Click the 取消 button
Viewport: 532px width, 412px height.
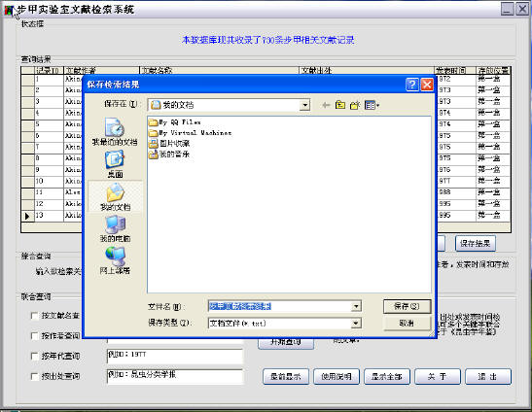(407, 324)
